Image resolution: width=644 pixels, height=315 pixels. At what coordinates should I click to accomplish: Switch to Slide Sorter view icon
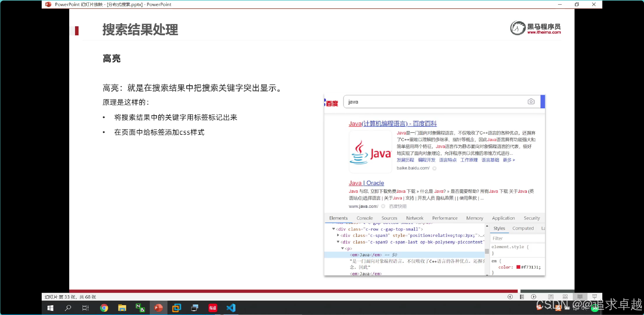pyautogui.click(x=565, y=297)
